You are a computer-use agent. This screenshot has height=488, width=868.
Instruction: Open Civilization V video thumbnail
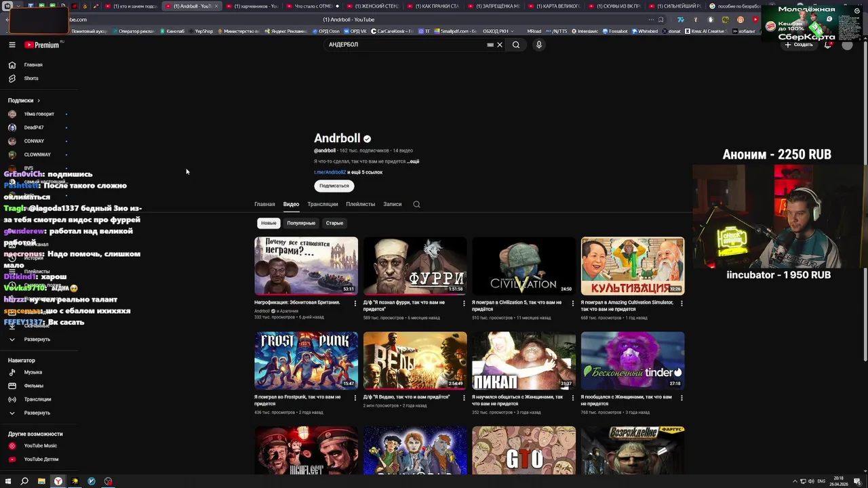tap(524, 266)
